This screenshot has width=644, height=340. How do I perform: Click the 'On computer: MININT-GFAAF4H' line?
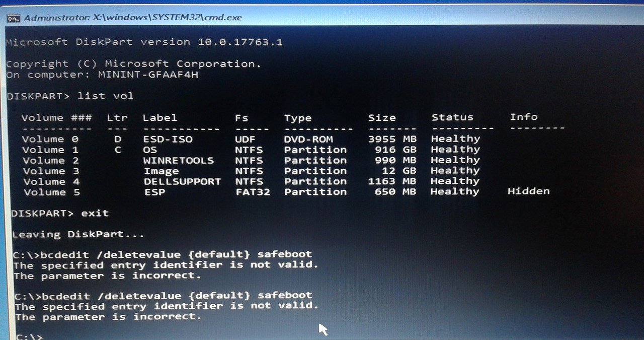(103, 75)
